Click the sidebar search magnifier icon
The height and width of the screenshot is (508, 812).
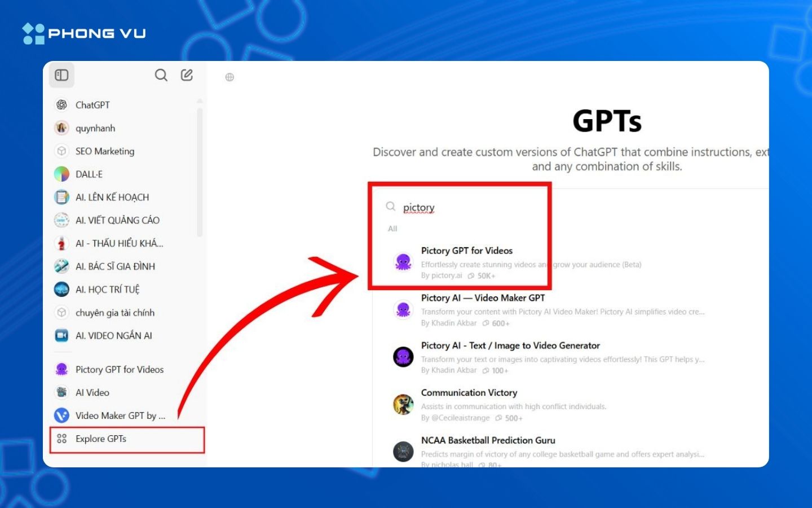tap(161, 75)
